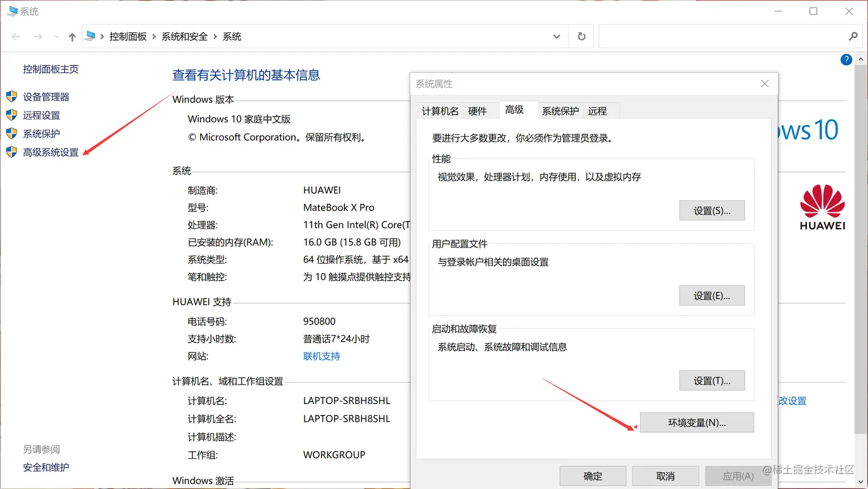This screenshot has width=868, height=489.
Task: Close the 系统属性 dialog
Action: pyautogui.click(x=765, y=84)
